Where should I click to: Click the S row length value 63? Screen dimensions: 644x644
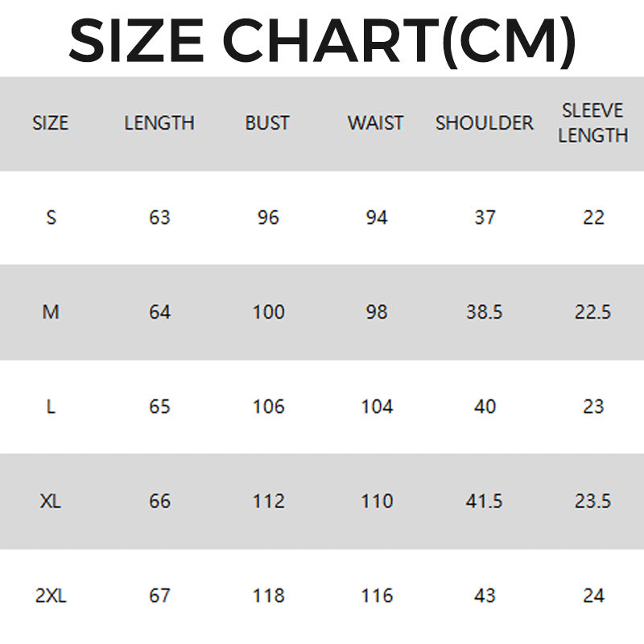159,217
